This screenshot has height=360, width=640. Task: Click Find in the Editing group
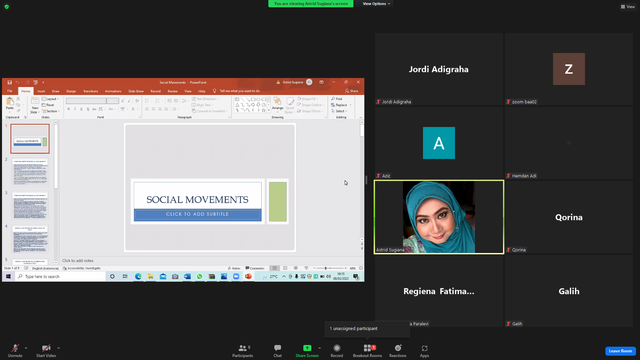(x=337, y=99)
